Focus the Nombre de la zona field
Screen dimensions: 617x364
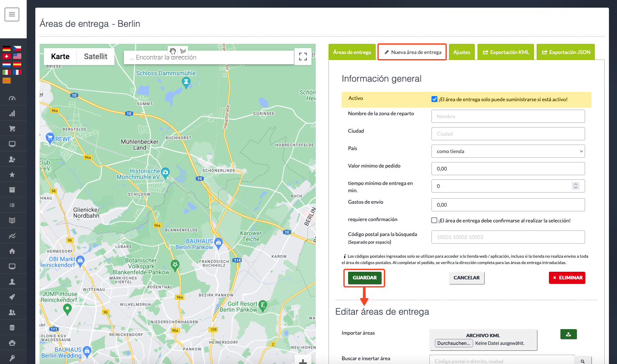coord(508,117)
